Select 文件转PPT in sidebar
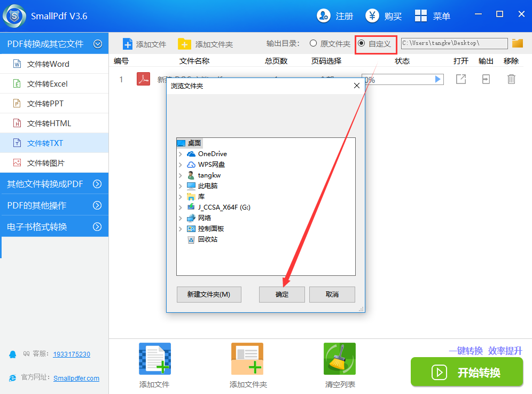Viewport: 532px width, 394px height. point(54,103)
